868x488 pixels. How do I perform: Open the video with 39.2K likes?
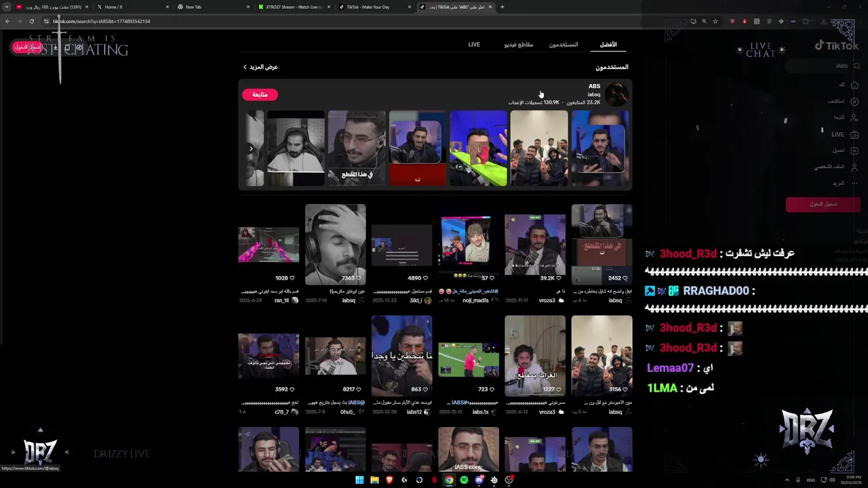pos(534,245)
